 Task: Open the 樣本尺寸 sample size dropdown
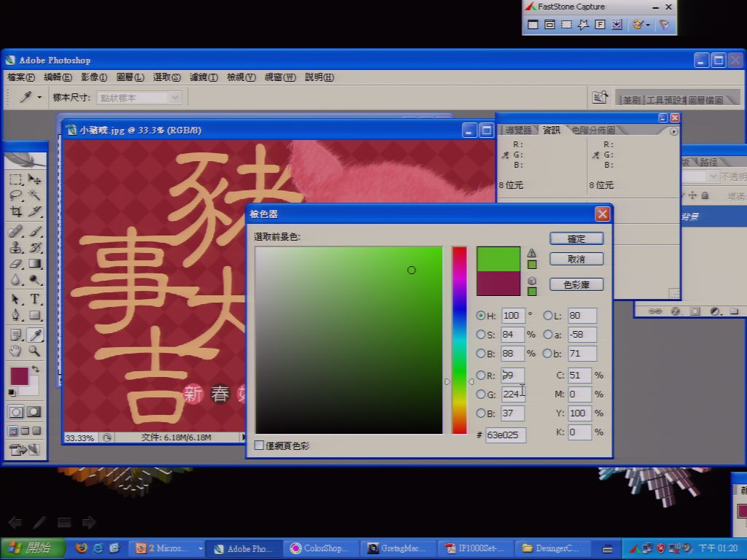click(x=139, y=98)
